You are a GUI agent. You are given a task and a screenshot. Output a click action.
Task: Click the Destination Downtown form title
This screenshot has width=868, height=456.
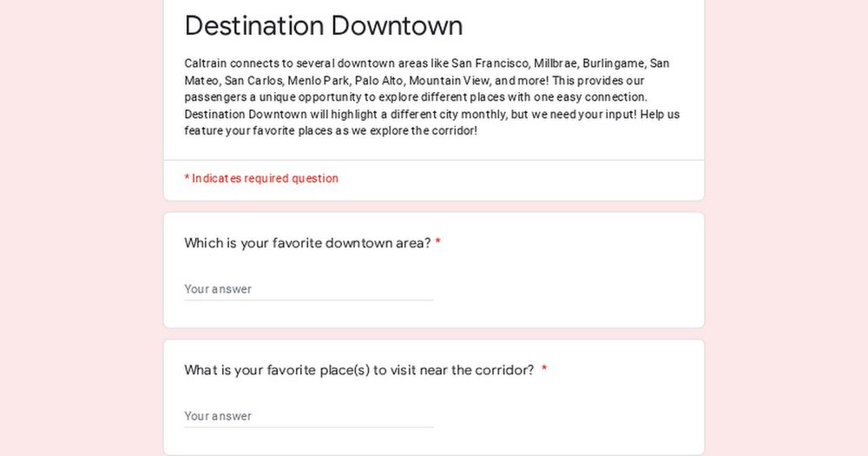click(x=323, y=26)
